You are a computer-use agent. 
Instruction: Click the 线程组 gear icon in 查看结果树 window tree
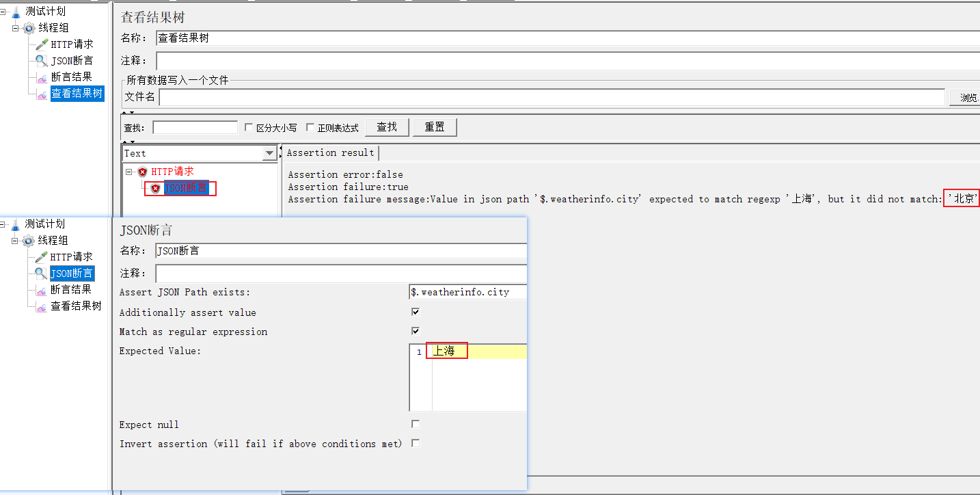[x=29, y=28]
